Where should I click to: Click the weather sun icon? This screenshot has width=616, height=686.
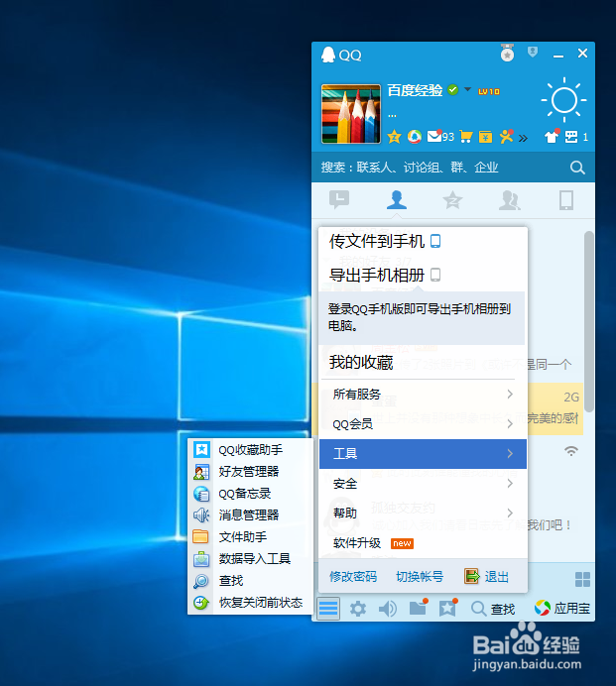tap(563, 100)
